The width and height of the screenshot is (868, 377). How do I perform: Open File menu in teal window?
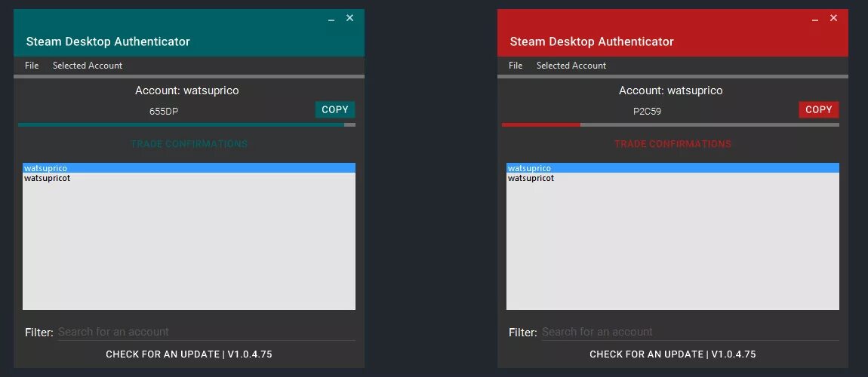(32, 66)
